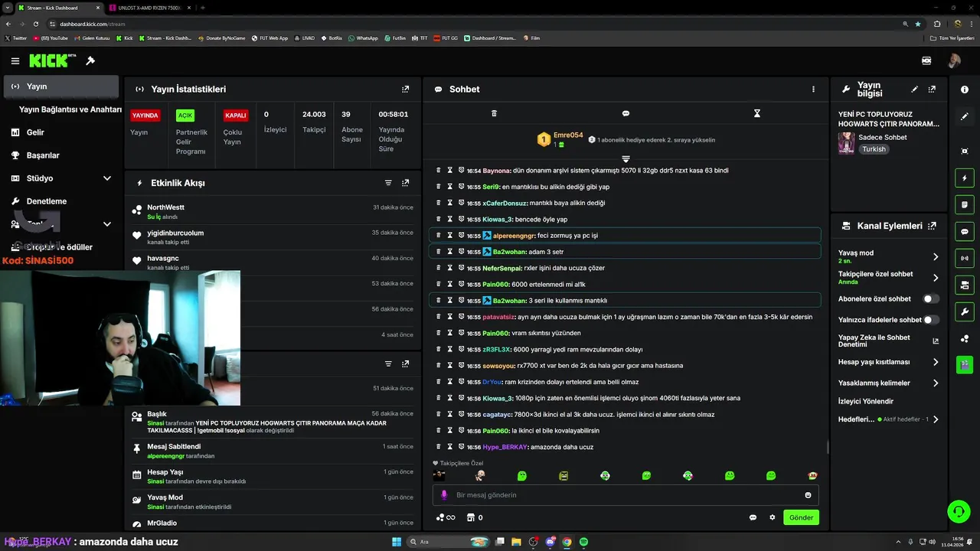The width and height of the screenshot is (980, 551).
Task: Open Spotify from the Windows taskbar
Action: pyautogui.click(x=583, y=542)
